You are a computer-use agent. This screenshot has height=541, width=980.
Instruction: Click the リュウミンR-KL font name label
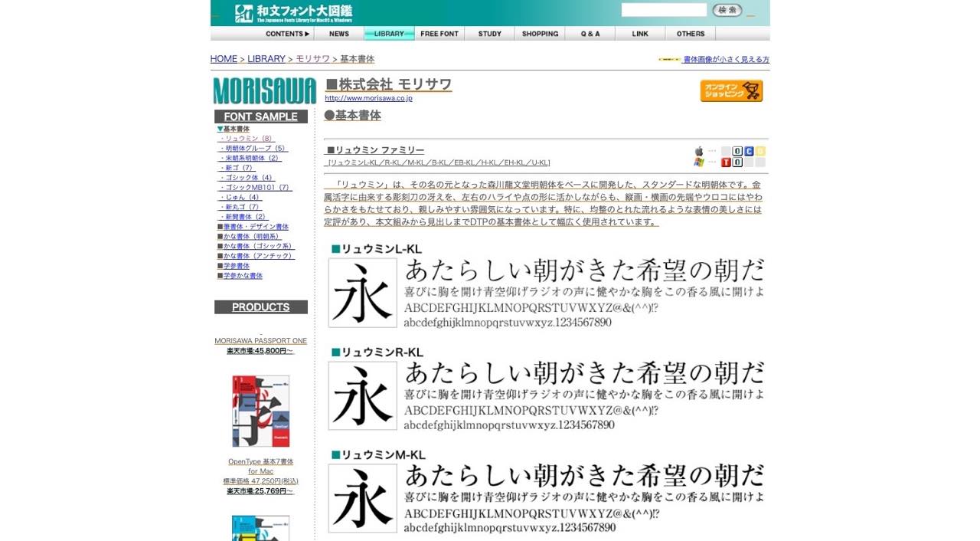coord(377,352)
